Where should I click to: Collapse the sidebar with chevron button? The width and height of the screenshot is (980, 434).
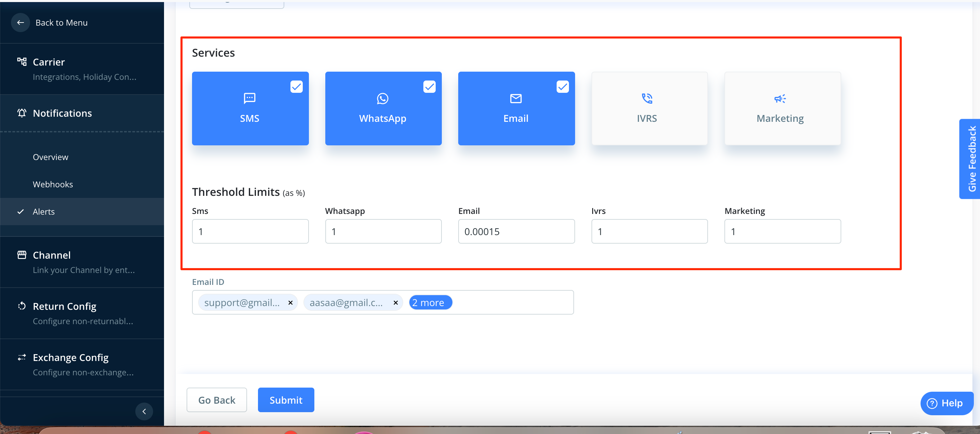pyautogui.click(x=144, y=411)
